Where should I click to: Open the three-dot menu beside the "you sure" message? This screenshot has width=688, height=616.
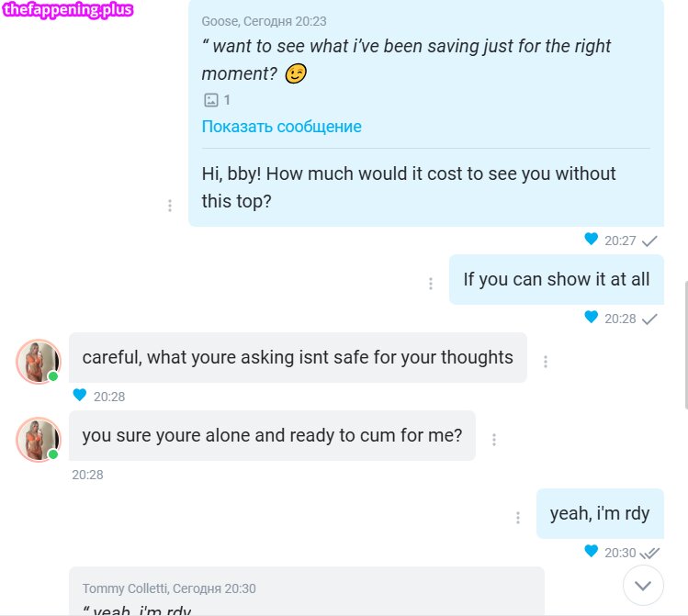[494, 440]
